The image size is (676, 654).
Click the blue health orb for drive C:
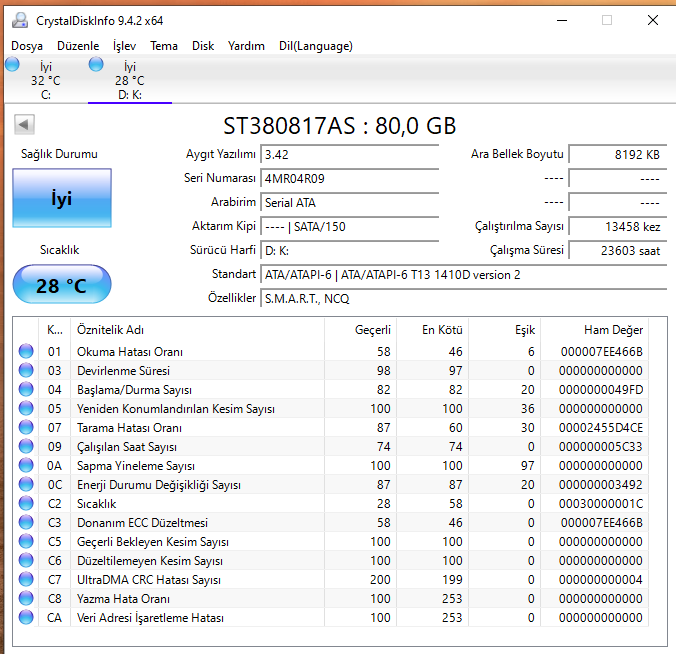(x=12, y=65)
